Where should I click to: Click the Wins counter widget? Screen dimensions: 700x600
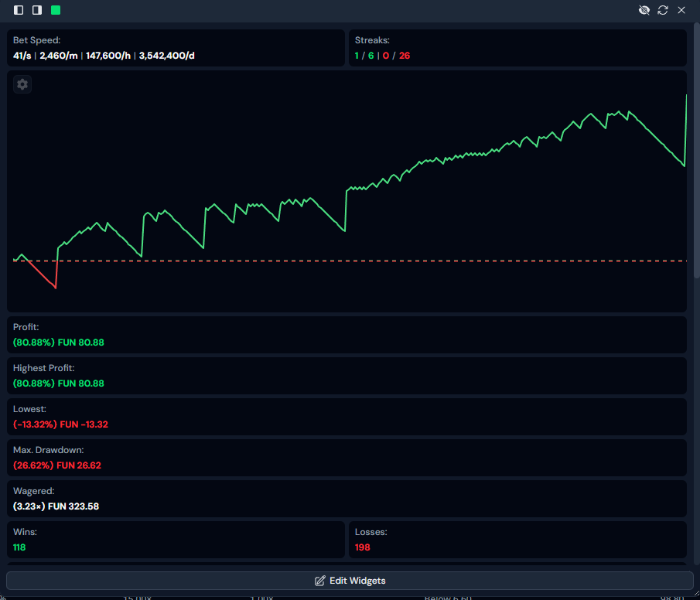pos(176,540)
